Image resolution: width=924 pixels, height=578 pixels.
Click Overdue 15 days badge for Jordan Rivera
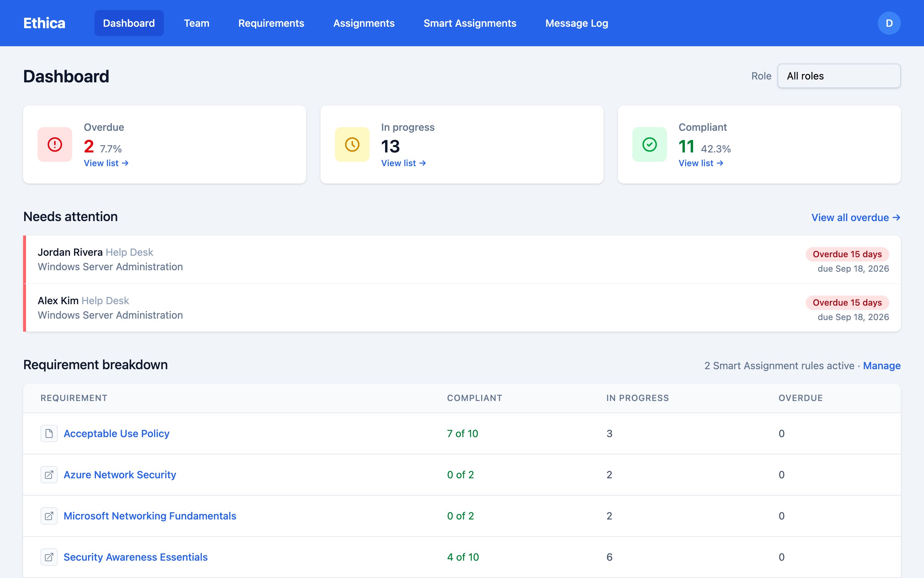[x=847, y=254]
